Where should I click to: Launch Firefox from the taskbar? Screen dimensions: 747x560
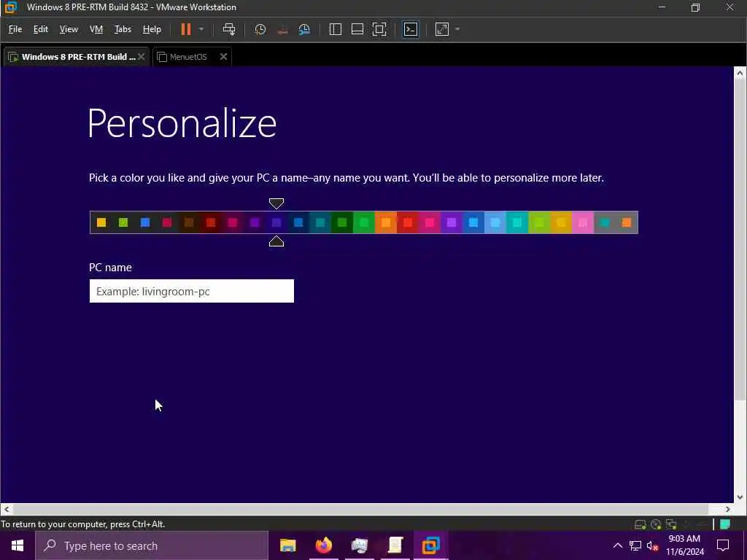[x=323, y=545]
